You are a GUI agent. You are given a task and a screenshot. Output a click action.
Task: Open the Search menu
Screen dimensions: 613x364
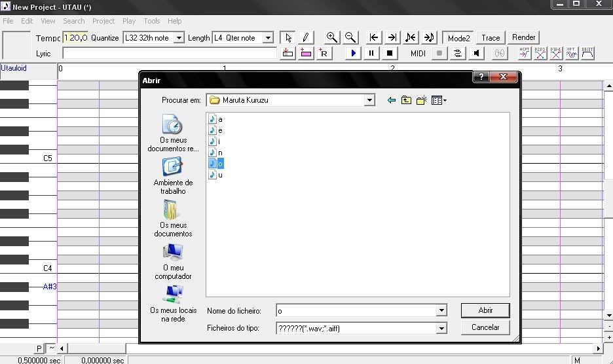[x=73, y=21]
